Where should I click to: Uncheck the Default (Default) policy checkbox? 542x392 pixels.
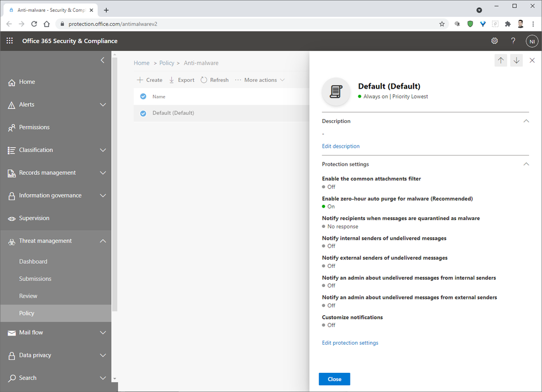[143, 113]
